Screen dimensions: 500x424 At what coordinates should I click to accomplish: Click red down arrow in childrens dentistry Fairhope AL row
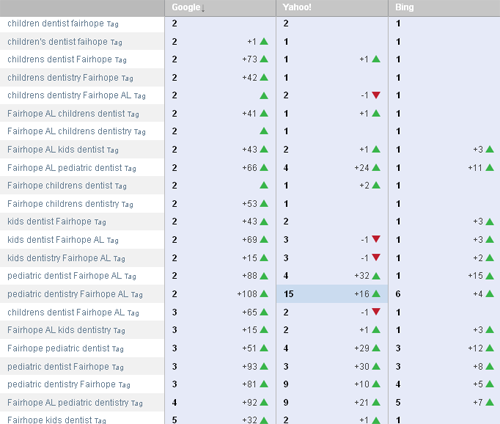376,95
